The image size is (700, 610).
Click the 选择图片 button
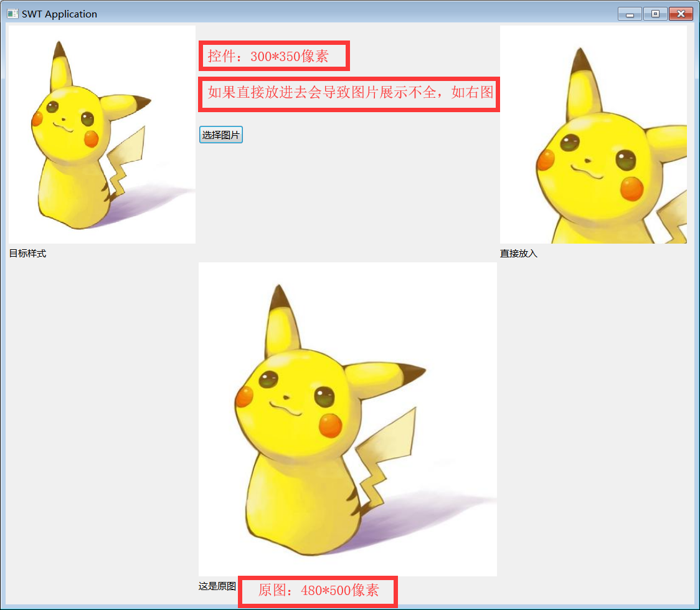(x=221, y=135)
